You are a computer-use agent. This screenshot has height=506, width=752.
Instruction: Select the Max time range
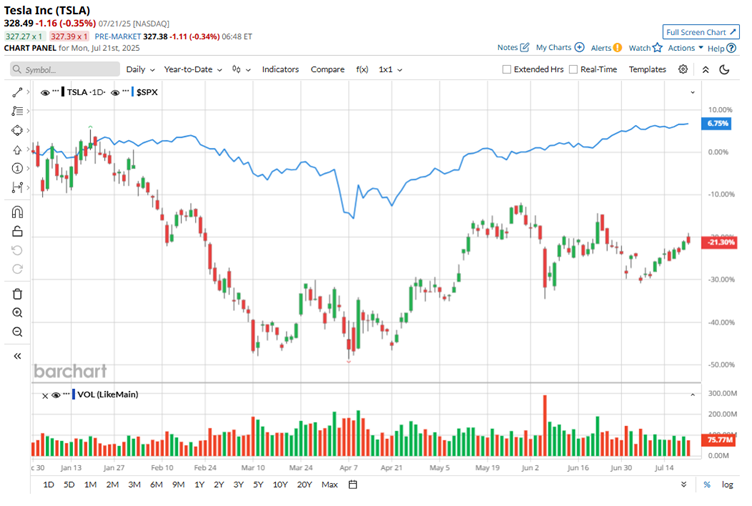[329, 484]
